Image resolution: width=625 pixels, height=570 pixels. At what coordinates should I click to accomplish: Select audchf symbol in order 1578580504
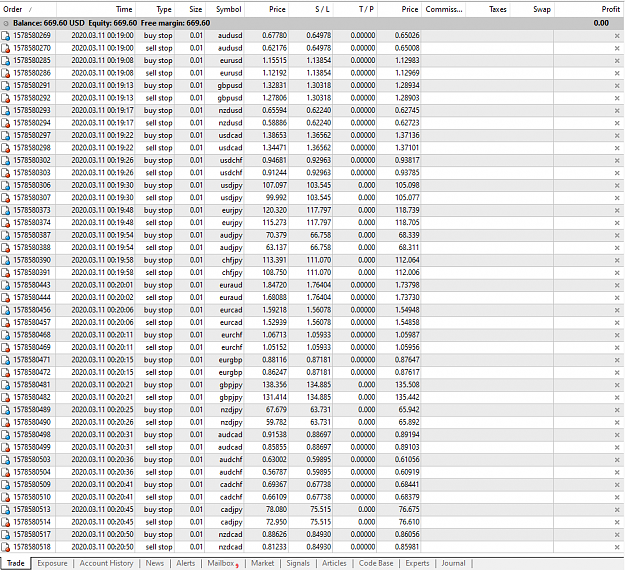coord(230,472)
